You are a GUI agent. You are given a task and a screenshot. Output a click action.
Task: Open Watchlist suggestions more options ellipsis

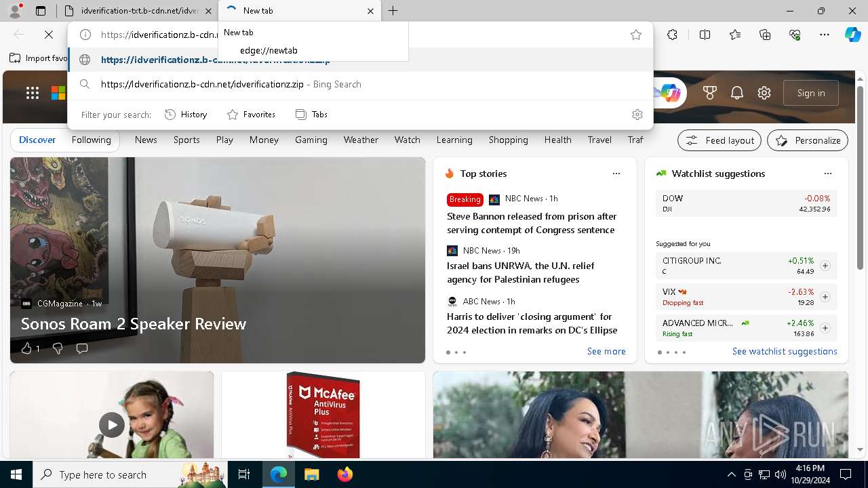click(x=828, y=174)
